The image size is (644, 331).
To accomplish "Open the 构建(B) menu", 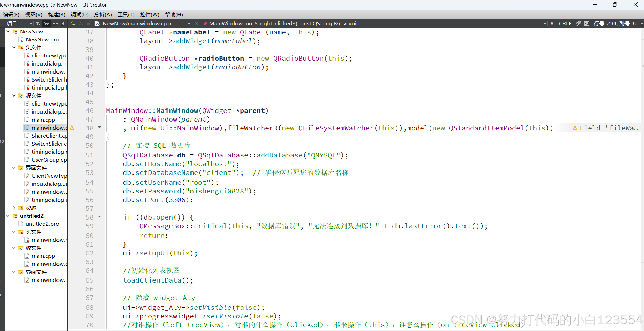I will click(56, 14).
